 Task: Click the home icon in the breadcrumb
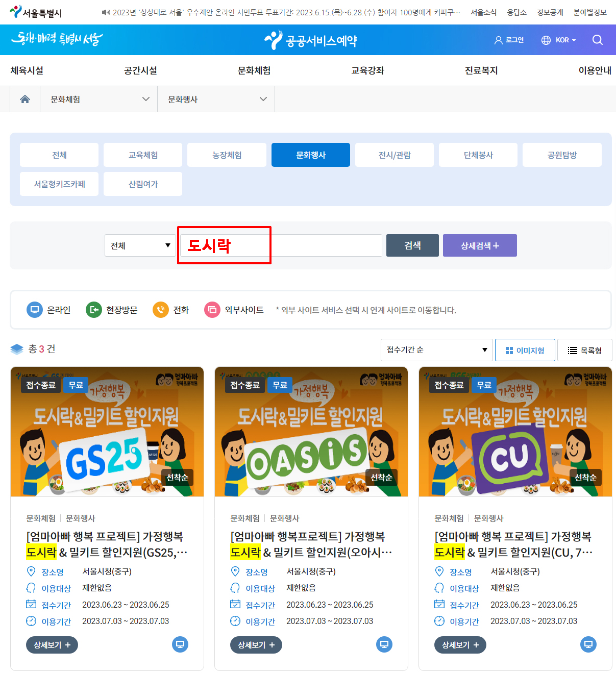pos(25,98)
